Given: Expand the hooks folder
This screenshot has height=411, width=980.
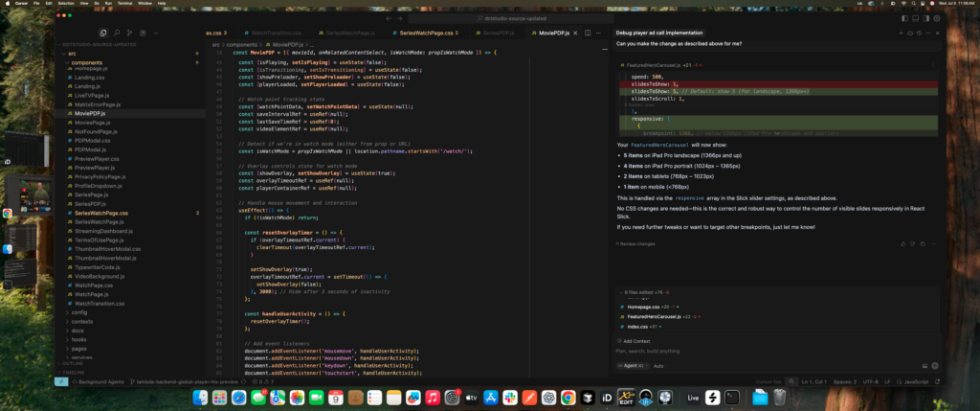Looking at the screenshot, I should pyautogui.click(x=78, y=340).
